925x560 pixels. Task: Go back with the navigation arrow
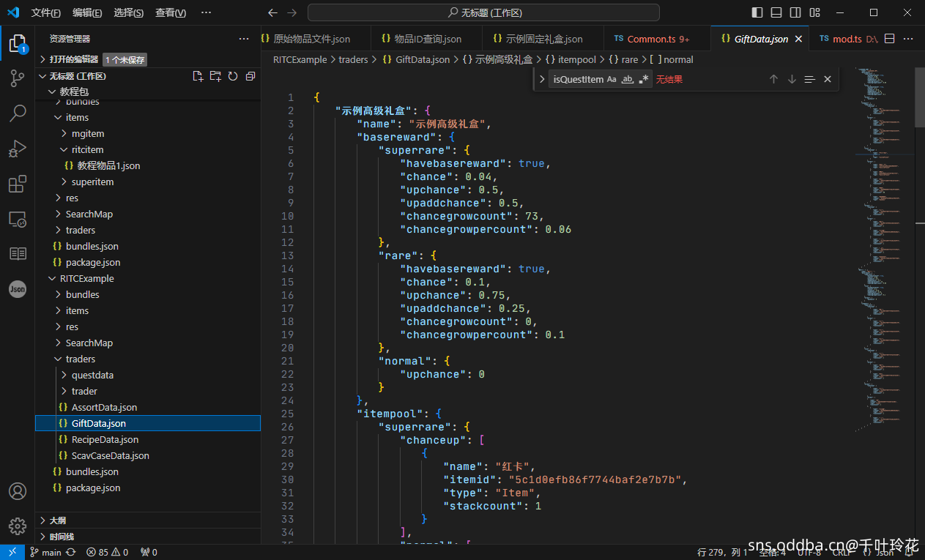click(273, 12)
